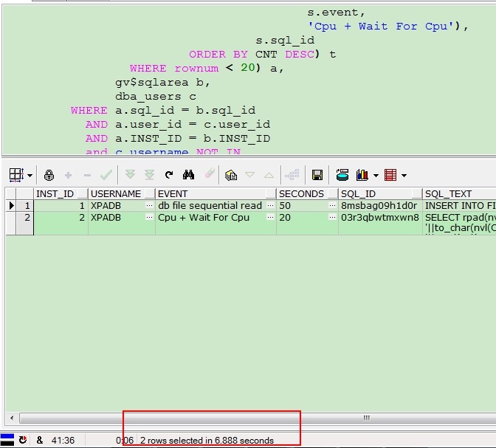Open the red table icon dropdown arrow

tap(404, 175)
